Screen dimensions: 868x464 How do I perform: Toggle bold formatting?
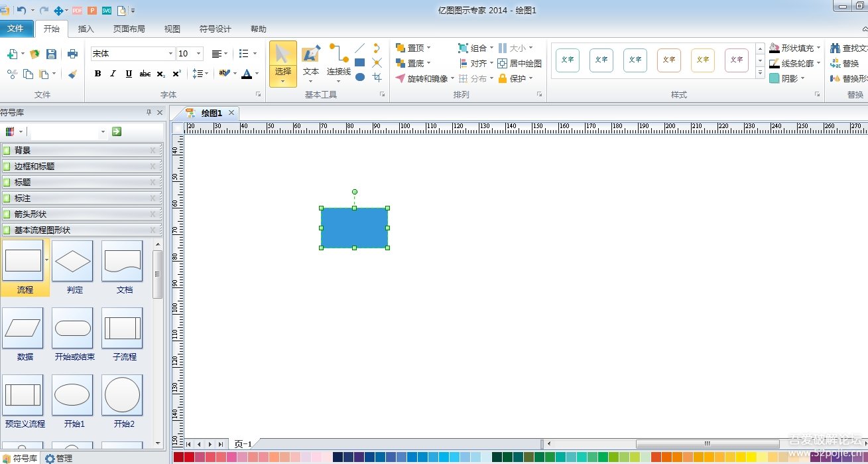point(97,74)
